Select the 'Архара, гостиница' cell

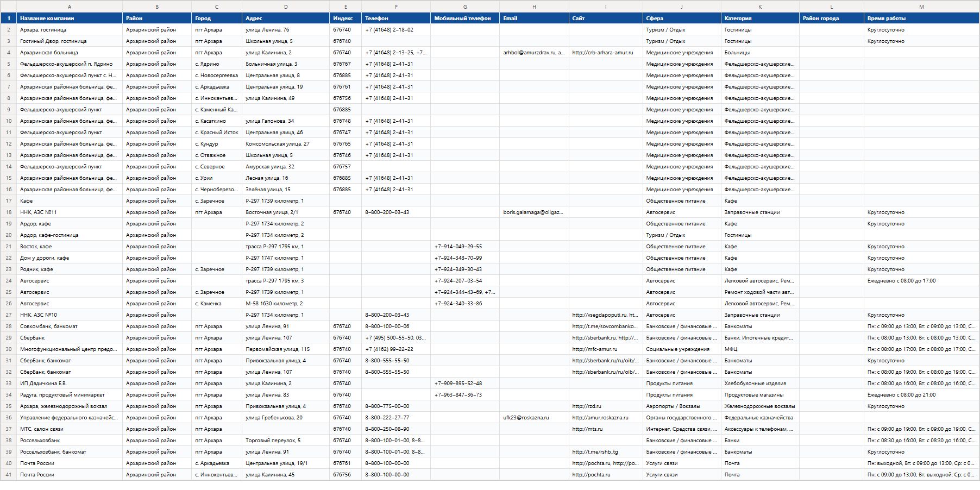point(70,30)
